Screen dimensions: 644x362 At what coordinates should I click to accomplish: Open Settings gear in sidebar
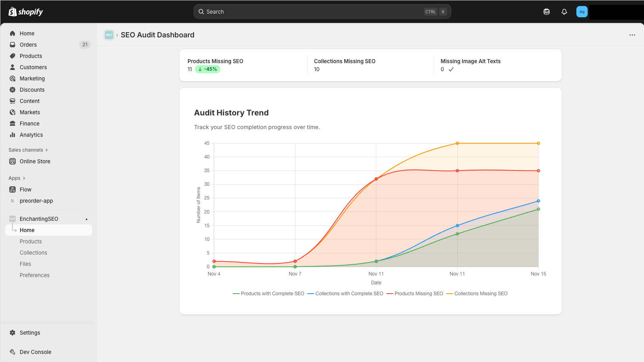point(12,333)
